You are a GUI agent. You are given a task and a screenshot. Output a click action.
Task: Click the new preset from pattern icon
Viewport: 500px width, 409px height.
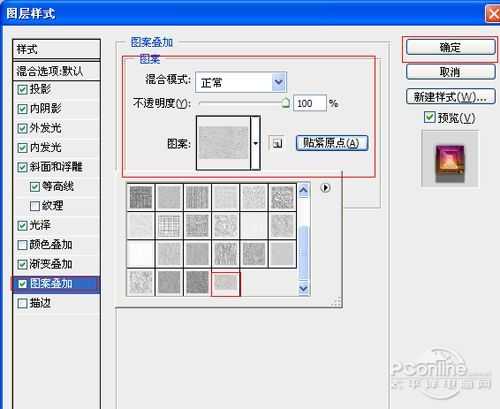click(276, 143)
